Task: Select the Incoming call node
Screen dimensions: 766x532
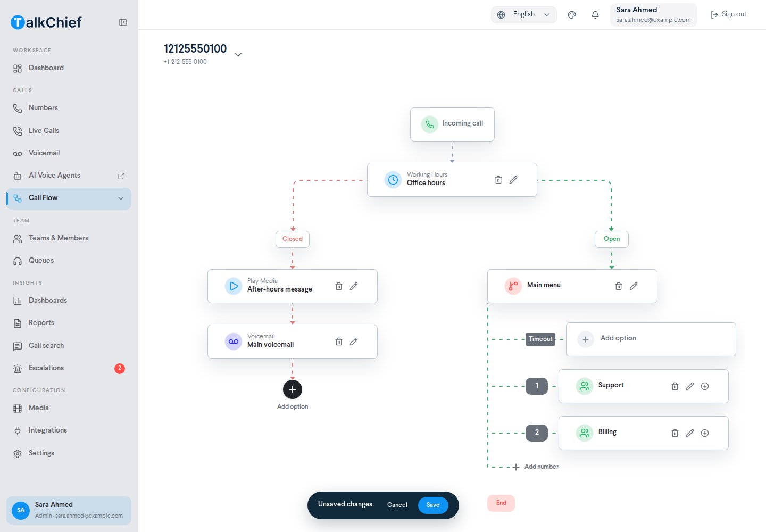Action: point(452,124)
